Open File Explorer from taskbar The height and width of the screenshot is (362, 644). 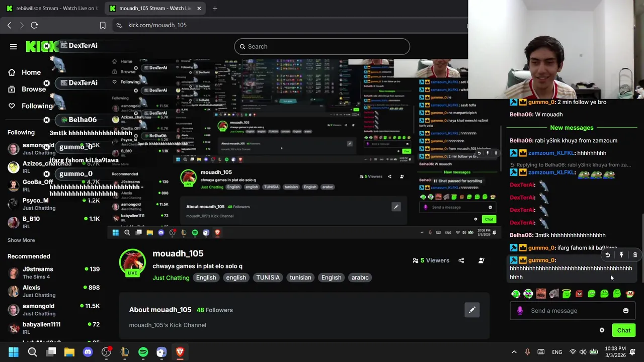(69, 352)
